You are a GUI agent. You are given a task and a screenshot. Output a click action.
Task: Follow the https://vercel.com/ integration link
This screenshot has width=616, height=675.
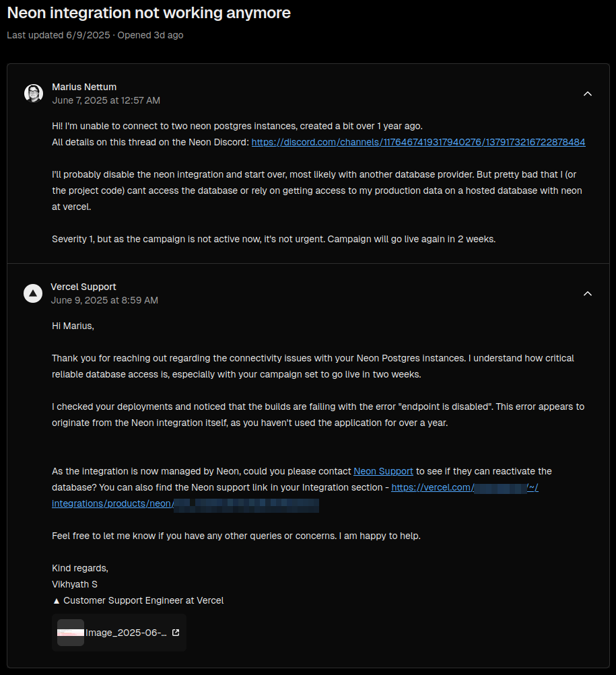pos(465,487)
